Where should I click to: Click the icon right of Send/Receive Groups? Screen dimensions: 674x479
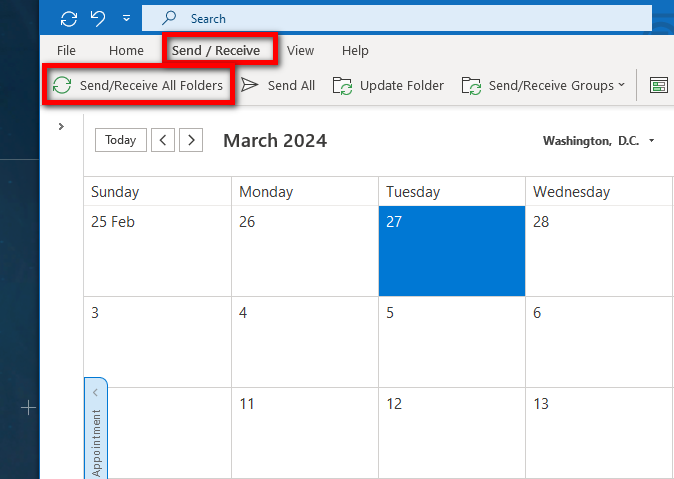(x=659, y=86)
